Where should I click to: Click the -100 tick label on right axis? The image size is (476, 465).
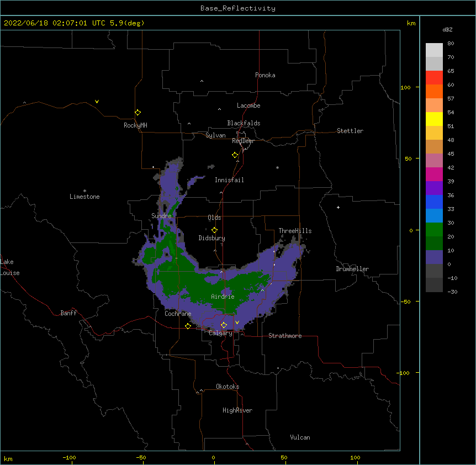pyautogui.click(x=404, y=373)
